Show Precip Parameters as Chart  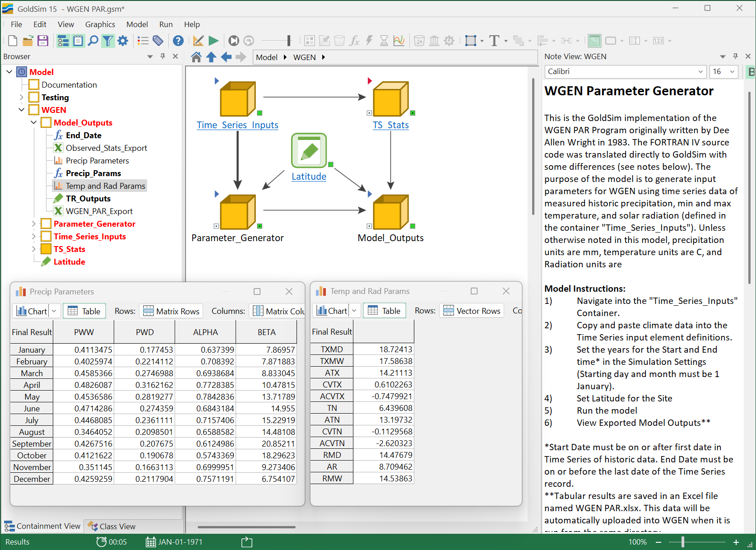[31, 311]
